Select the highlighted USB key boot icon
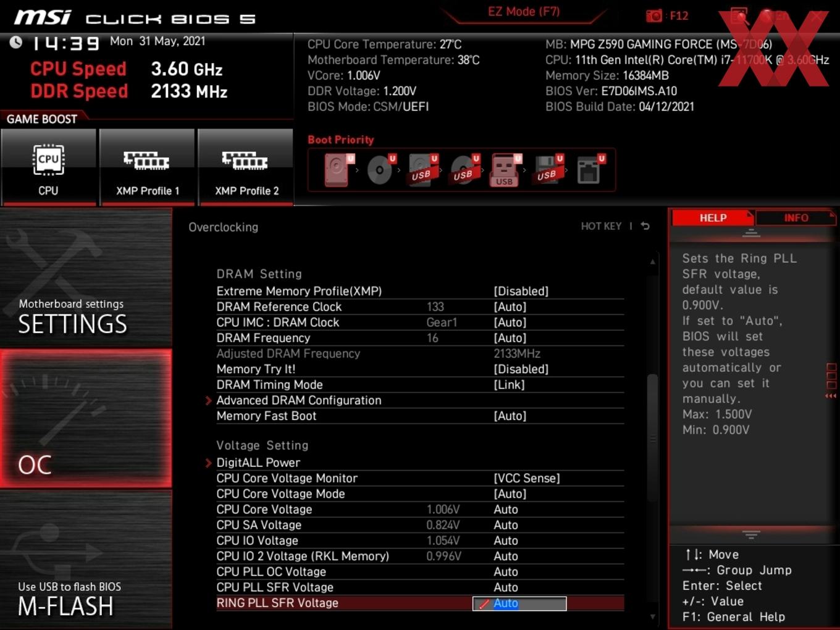This screenshot has width=840, height=630. [x=506, y=170]
